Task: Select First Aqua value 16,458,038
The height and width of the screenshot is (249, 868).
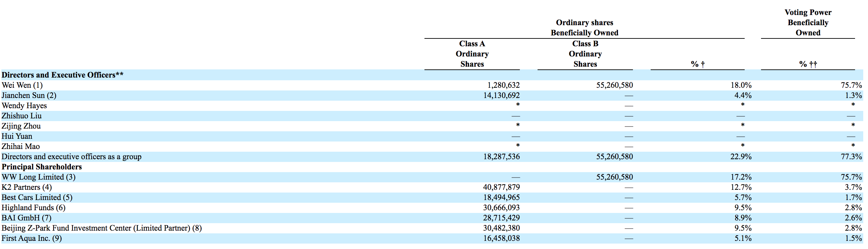Action: [501, 238]
